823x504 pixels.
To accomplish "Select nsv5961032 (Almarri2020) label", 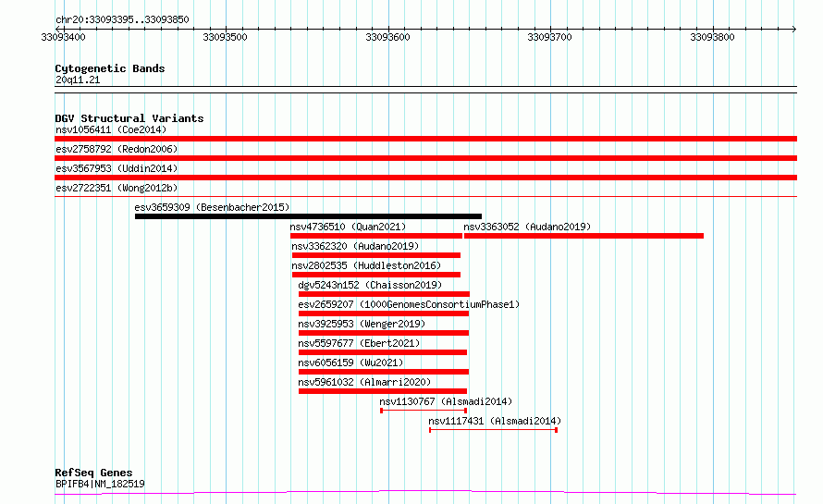I will (x=364, y=382).
